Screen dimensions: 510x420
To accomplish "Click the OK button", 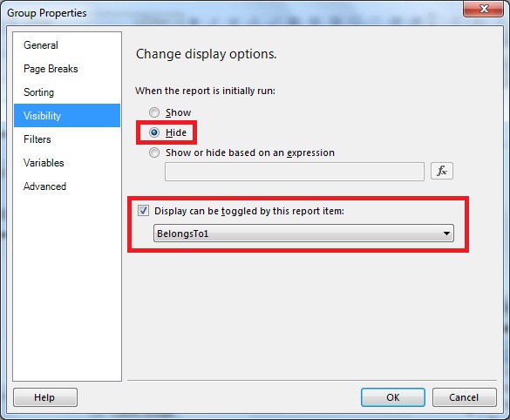I will [x=393, y=397].
